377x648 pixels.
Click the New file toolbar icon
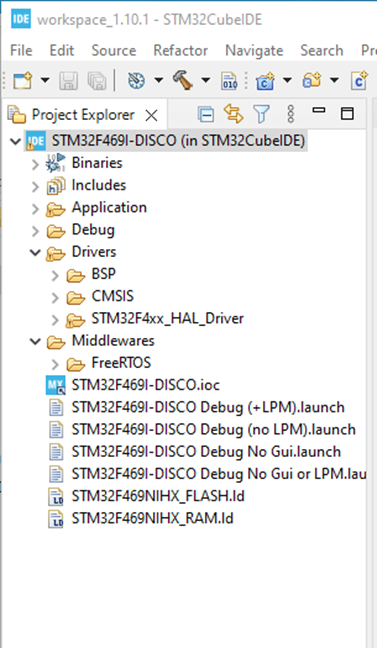point(22,80)
